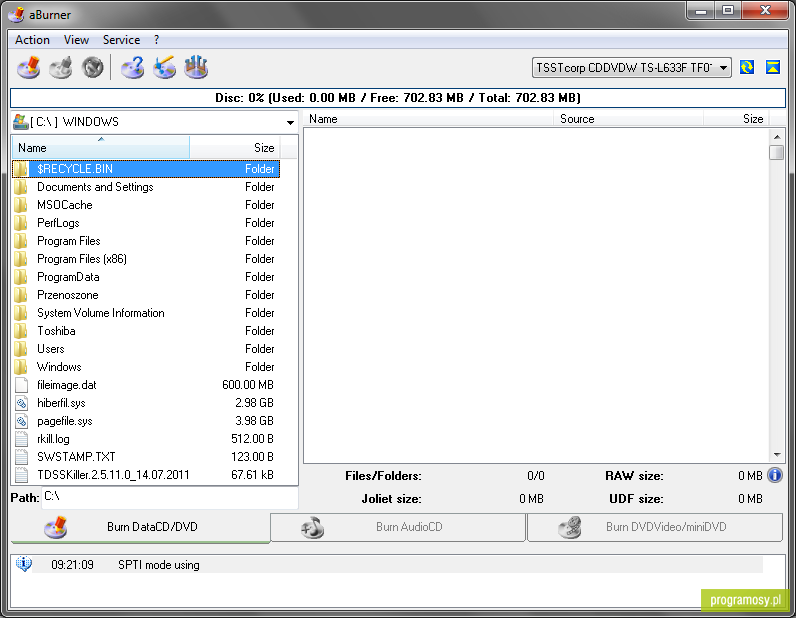The height and width of the screenshot is (618, 796).
Task: Click the hiberfil.sys file icon
Action: (21, 403)
